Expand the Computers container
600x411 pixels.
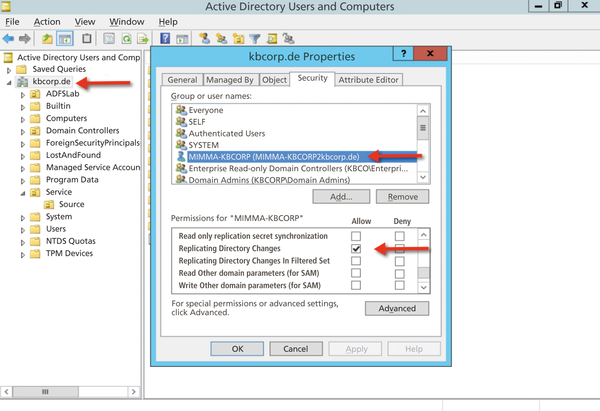coord(23,119)
